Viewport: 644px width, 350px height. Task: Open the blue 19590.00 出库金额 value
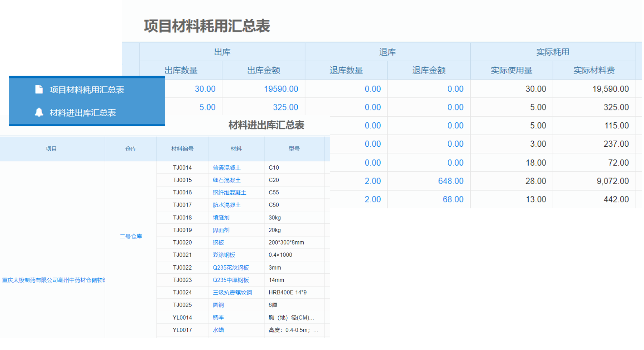coord(280,89)
